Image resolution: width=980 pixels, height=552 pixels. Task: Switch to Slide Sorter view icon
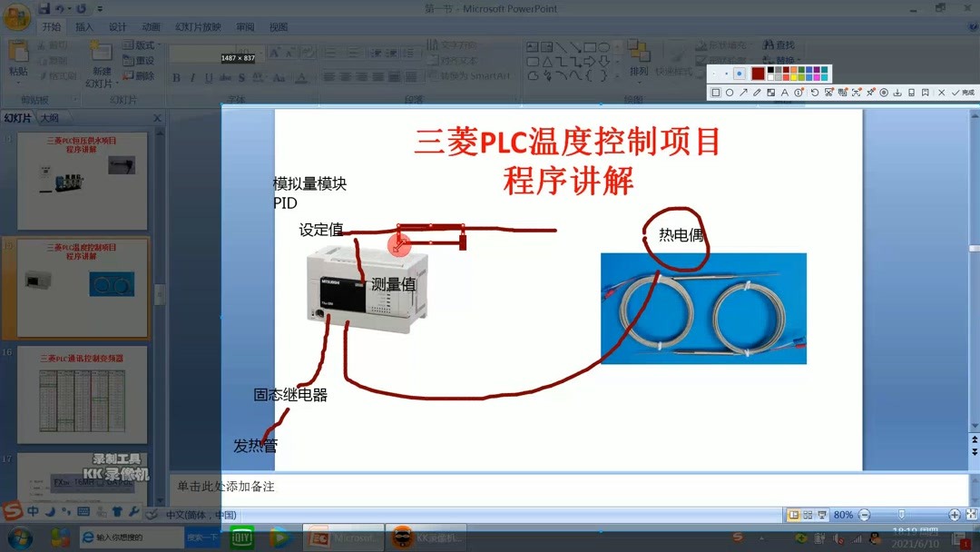(x=807, y=515)
